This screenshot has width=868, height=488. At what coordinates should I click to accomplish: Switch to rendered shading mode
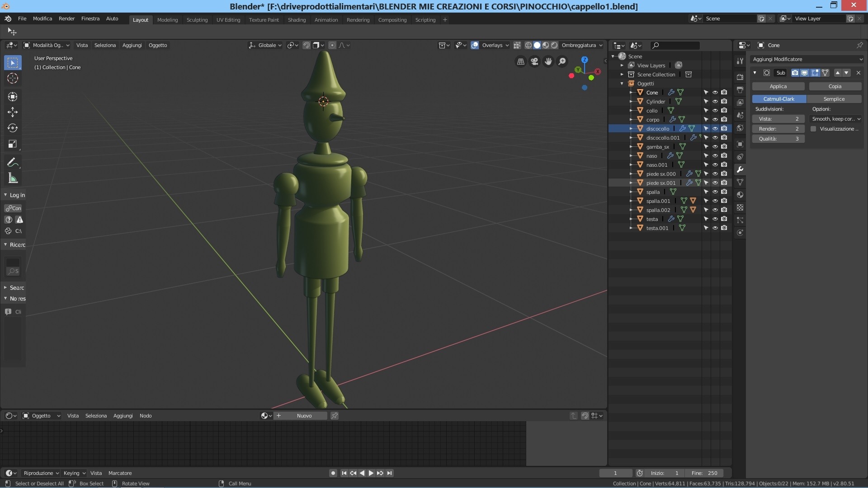pyautogui.click(x=554, y=45)
